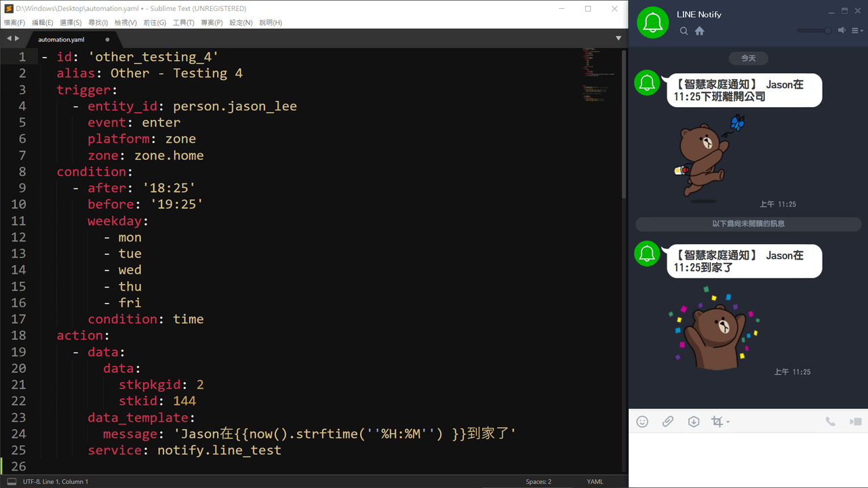Open the home icon in LINE Notify
Image resolution: width=868 pixels, height=488 pixels.
click(x=700, y=31)
